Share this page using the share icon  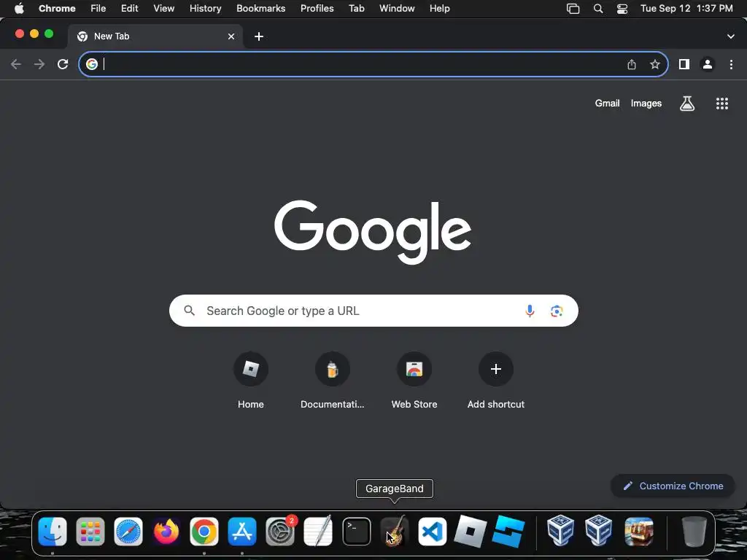click(x=631, y=64)
